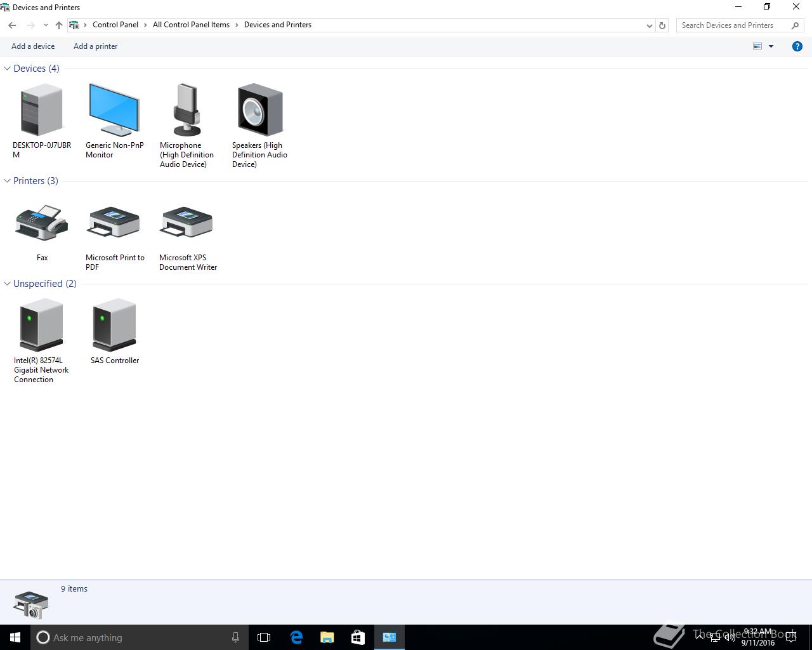Open the Store from taskbar
812x650 pixels.
pos(358,637)
